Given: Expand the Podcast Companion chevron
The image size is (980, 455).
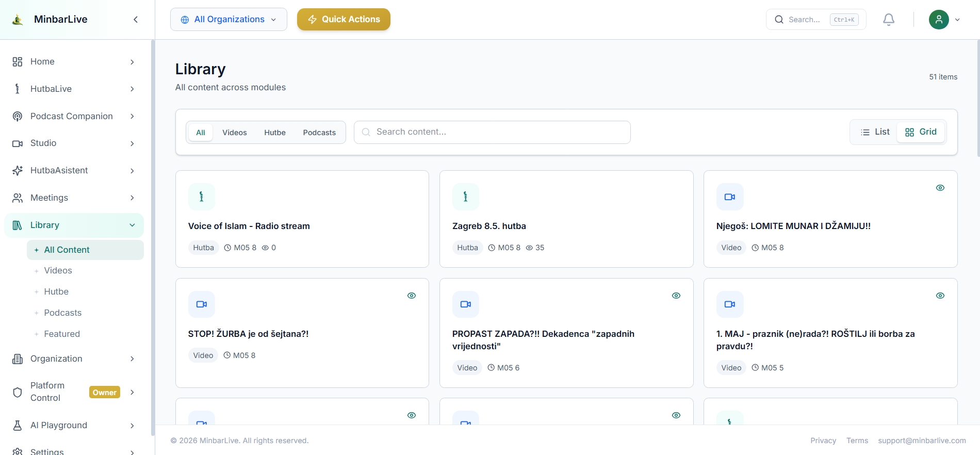Looking at the screenshot, I should click(132, 116).
